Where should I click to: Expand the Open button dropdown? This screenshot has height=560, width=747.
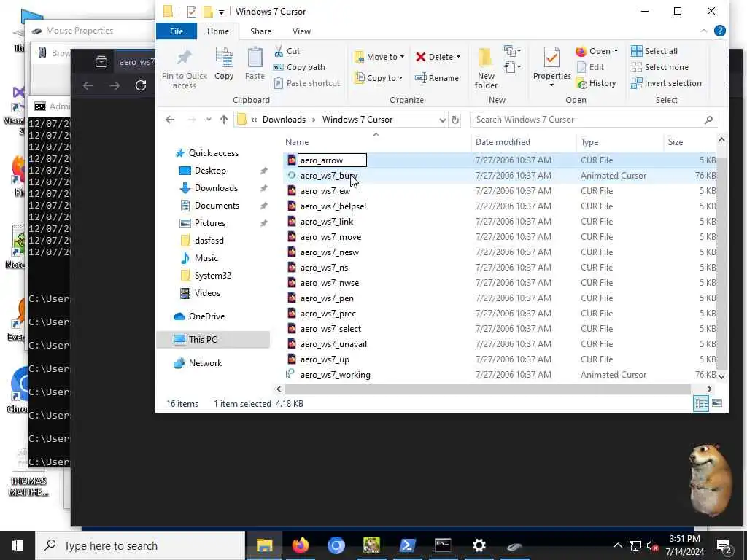pos(616,51)
